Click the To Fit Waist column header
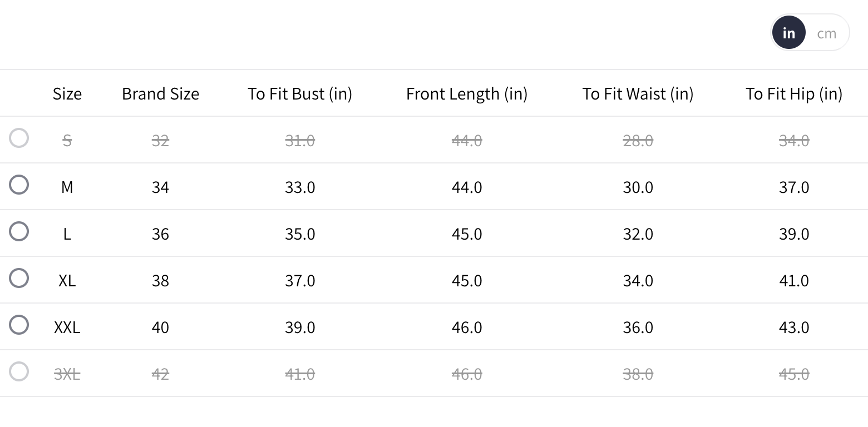This screenshot has height=427, width=868. (x=638, y=93)
